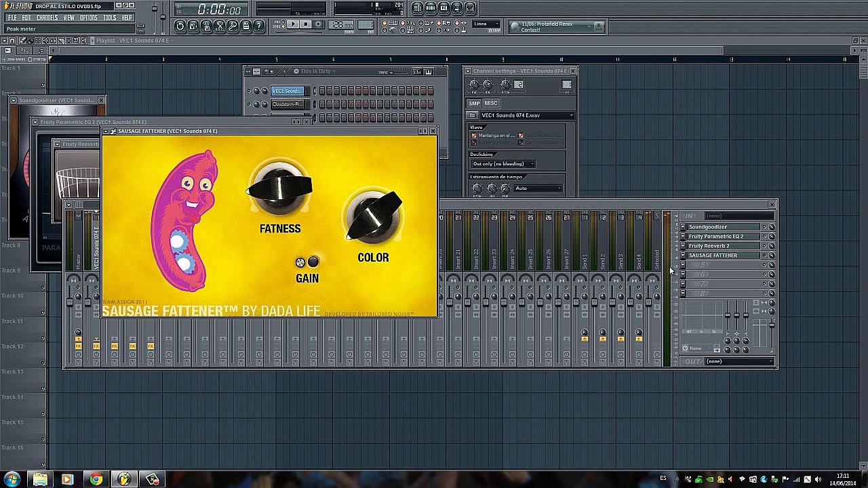Open the Piano Roll window toolbar icon
Viewport: 868px width, 488px height.
(443, 8)
